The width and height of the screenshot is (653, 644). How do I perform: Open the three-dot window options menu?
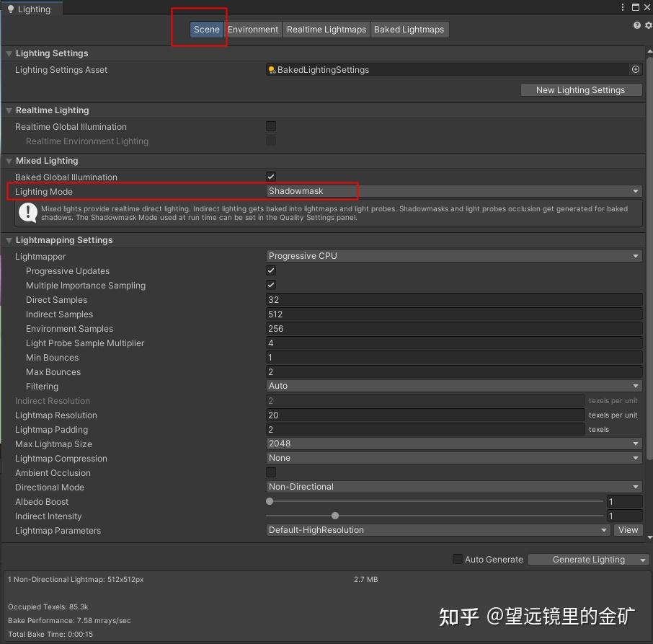click(x=623, y=7)
